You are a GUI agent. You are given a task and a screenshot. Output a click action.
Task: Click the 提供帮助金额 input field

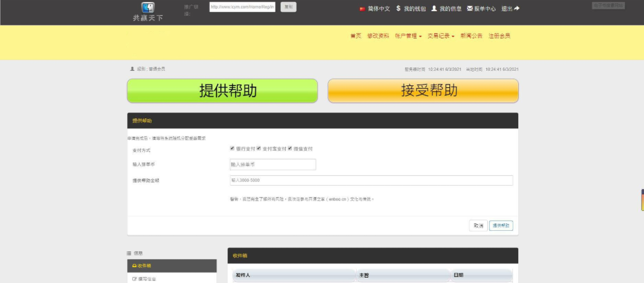pyautogui.click(x=370, y=181)
